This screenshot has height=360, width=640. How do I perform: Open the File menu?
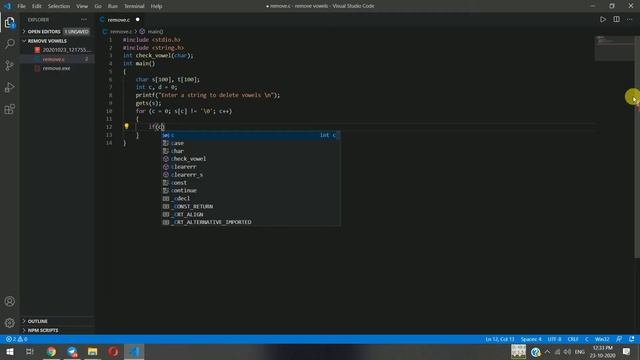pyautogui.click(x=21, y=6)
